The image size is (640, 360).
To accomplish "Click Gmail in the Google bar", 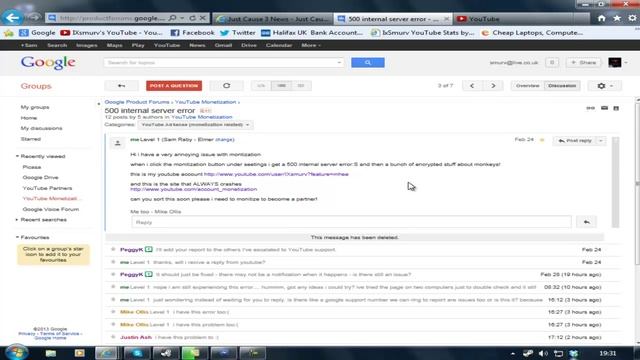I will [223, 45].
